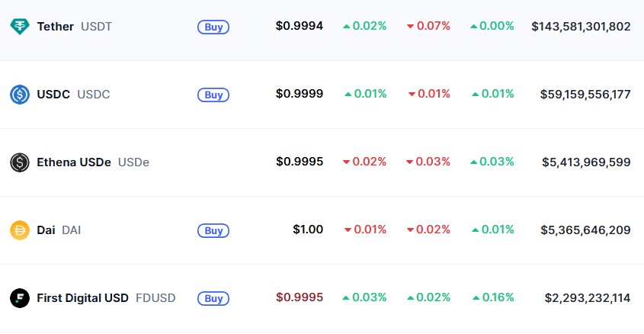Click USDC market cap $59,159,556,177
The width and height of the screenshot is (644, 334).
coord(585,95)
